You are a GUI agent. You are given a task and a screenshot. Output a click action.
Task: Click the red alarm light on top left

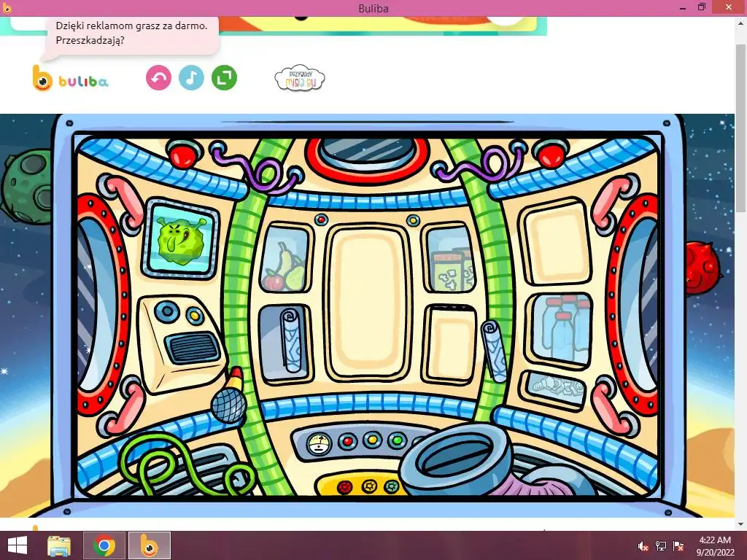click(182, 153)
